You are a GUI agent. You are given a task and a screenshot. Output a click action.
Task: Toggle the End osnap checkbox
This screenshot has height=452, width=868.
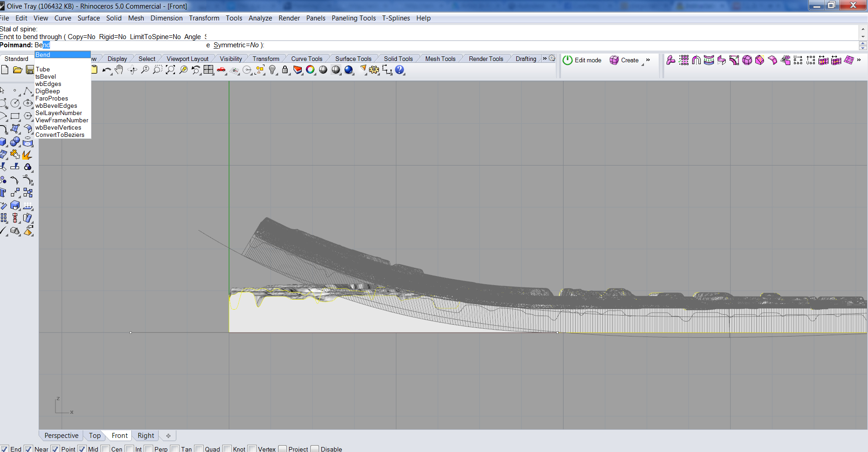click(4, 449)
